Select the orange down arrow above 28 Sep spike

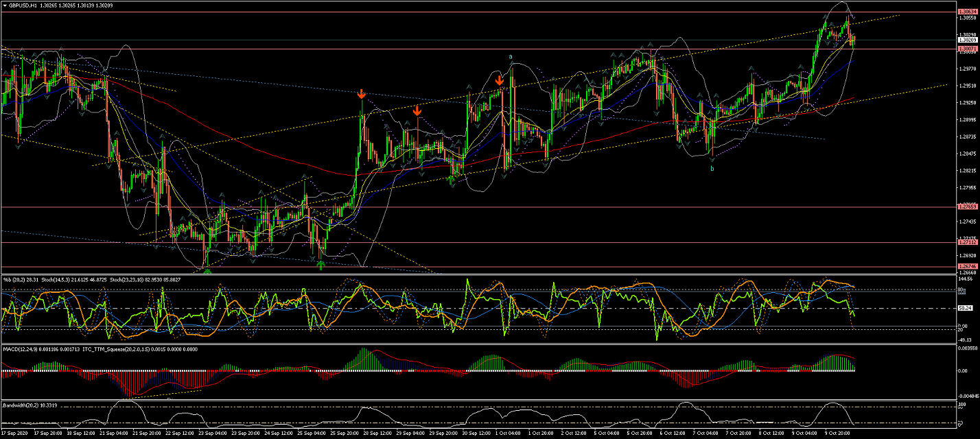[x=362, y=94]
